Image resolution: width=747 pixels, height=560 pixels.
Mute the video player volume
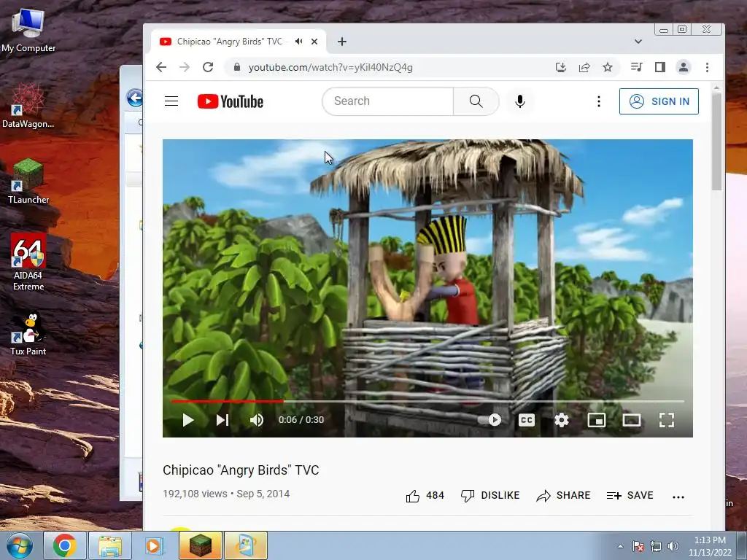257,419
